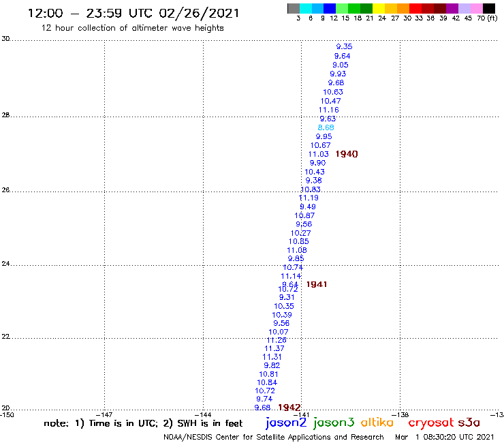Click the 'Mar 1 08:30:20 UTC 2021' timestamp
The height and width of the screenshot is (443, 504).
tap(444, 437)
